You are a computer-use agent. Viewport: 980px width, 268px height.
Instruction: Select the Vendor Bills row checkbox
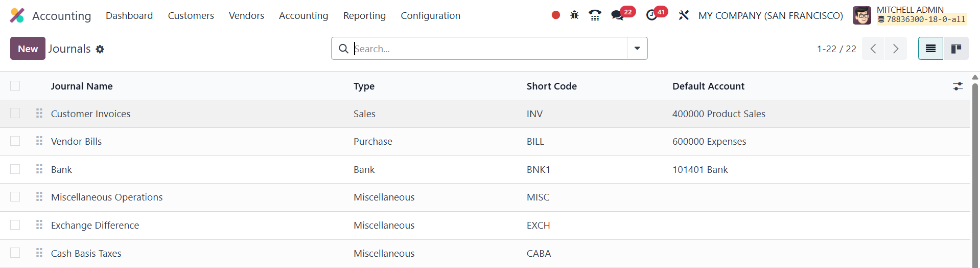pyautogui.click(x=15, y=141)
